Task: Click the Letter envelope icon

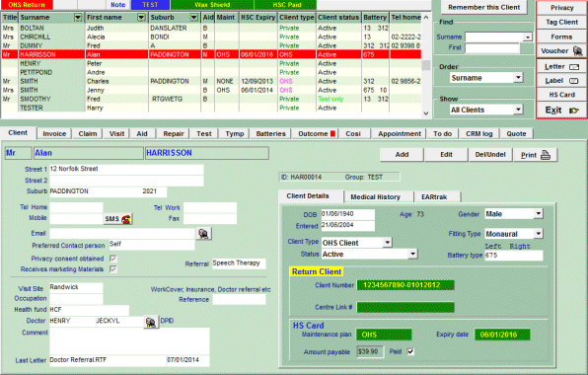Action: (x=574, y=67)
